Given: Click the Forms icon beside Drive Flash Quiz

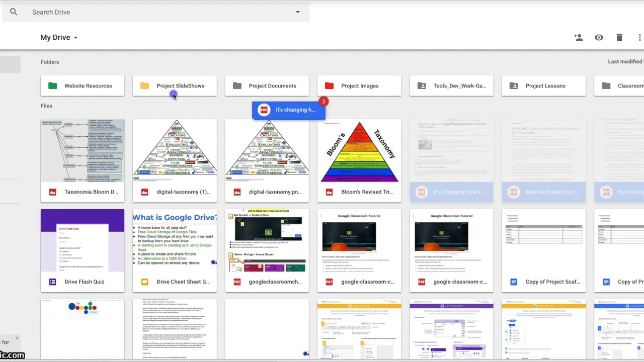Looking at the screenshot, I should [x=52, y=282].
